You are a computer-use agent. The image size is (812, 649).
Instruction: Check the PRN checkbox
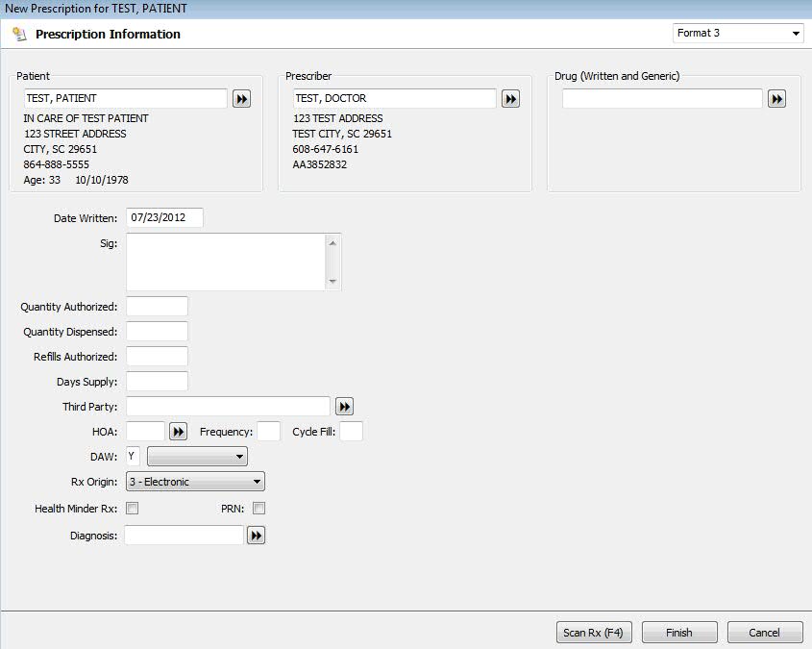tap(258, 509)
